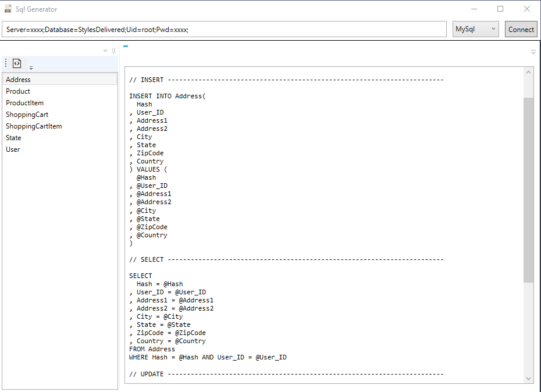Screen dimensions: 541x392
Task: Click the Connect button
Action: click(x=521, y=28)
